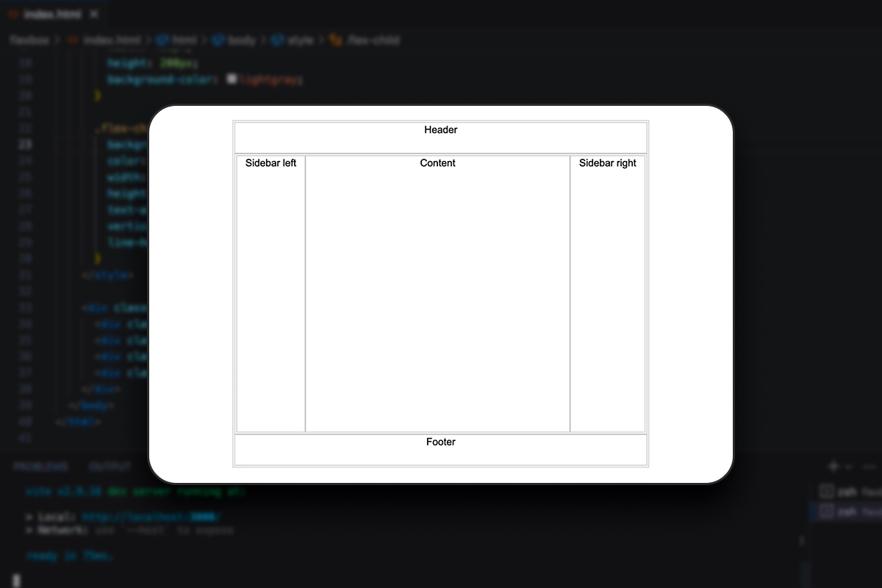Click the style breadcrumb item
The height and width of the screenshot is (588, 882).
(x=293, y=40)
